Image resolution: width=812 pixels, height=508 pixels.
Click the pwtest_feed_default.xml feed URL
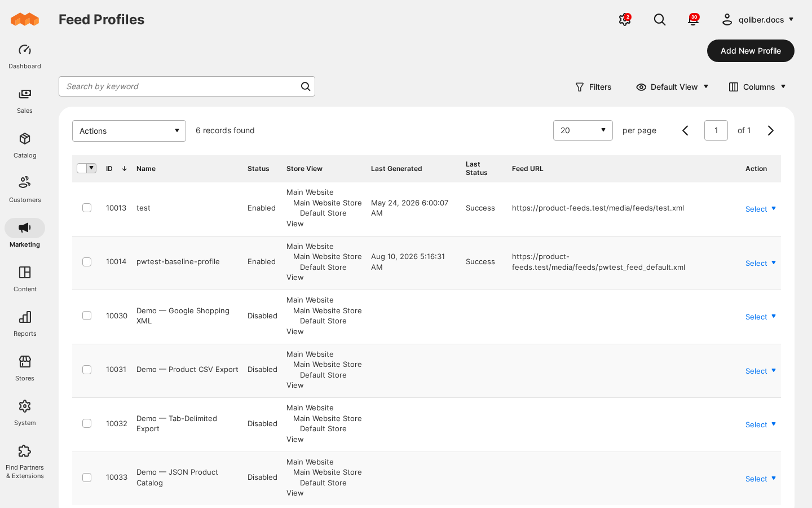click(598, 262)
